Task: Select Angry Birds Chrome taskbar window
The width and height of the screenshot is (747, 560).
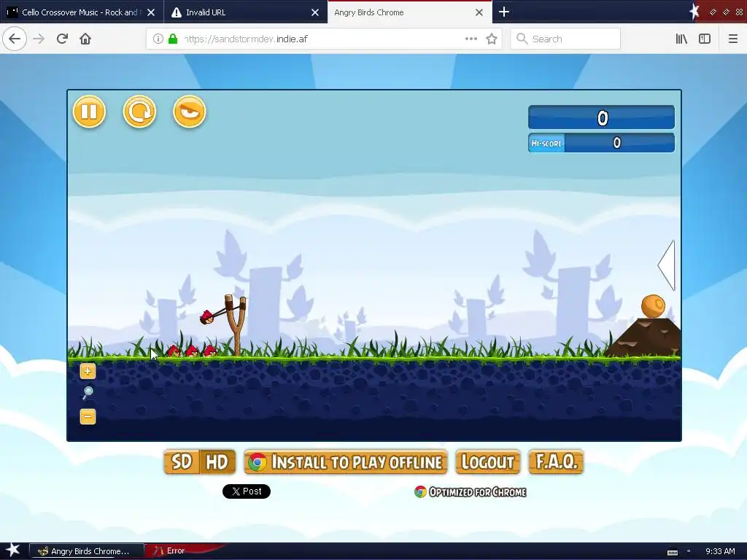Action: point(86,551)
